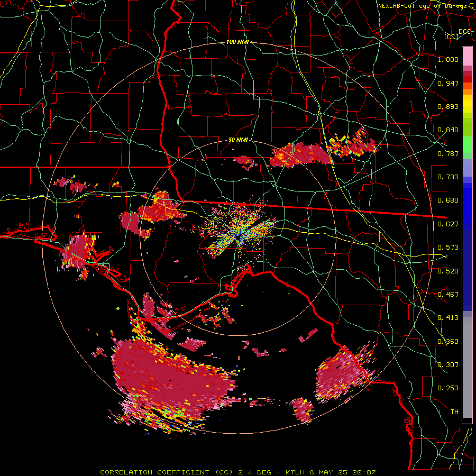This screenshot has width=476, height=476.
Task: Click the [CC] units label
Action: click(452, 36)
